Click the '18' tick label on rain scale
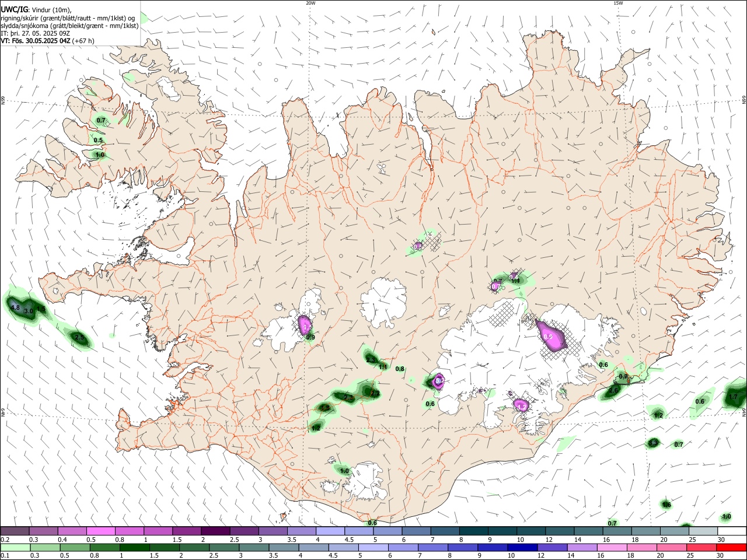Screen dimensions: 747x560 632,556
